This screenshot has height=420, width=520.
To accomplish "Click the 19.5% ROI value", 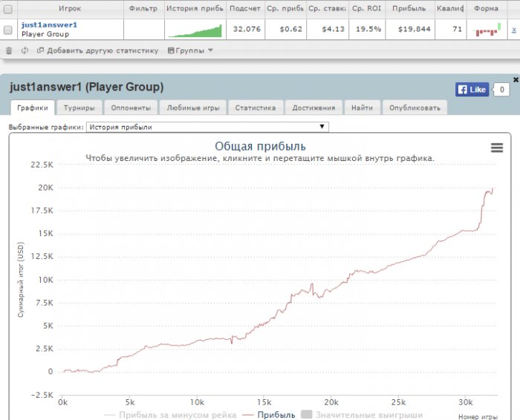I will tap(368, 30).
